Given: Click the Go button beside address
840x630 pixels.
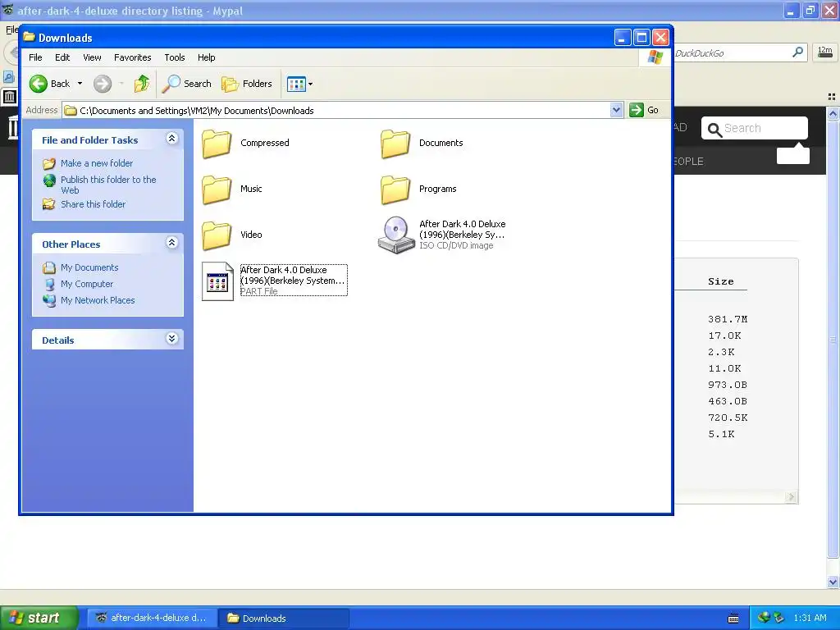Looking at the screenshot, I should (x=644, y=110).
